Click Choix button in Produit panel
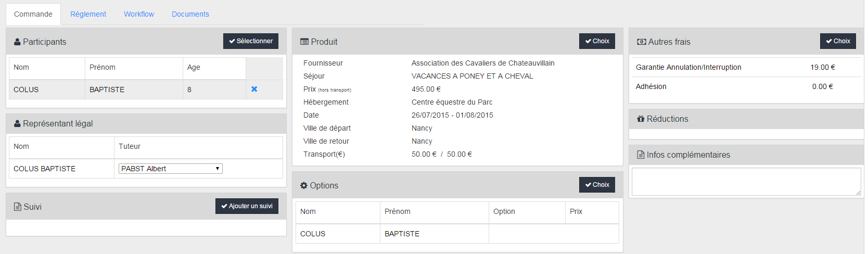Screen dimensions: 868x254 tap(597, 41)
